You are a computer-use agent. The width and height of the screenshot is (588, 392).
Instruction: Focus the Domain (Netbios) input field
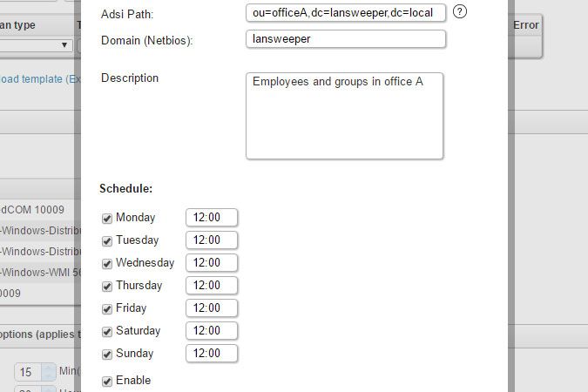click(346, 39)
